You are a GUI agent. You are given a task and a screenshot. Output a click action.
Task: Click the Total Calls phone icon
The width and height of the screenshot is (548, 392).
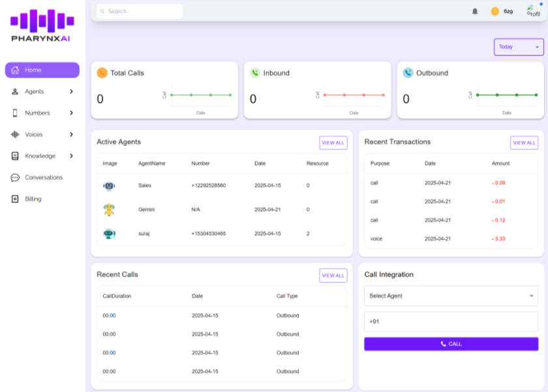(x=102, y=73)
